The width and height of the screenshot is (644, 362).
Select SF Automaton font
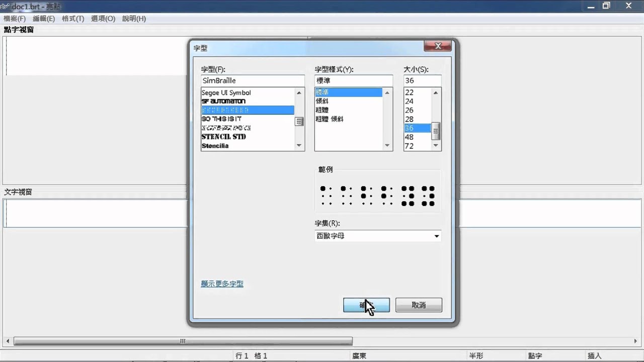pos(248,101)
